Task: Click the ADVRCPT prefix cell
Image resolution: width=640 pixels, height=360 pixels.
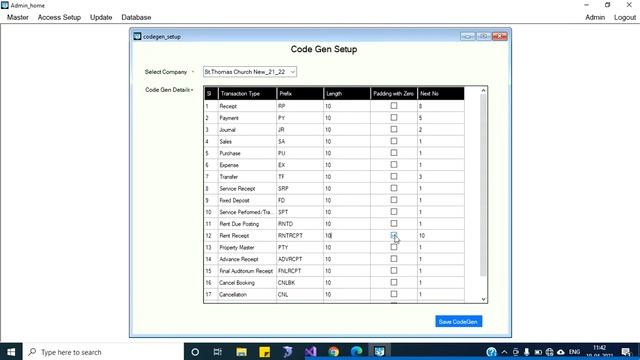Action: (300, 259)
